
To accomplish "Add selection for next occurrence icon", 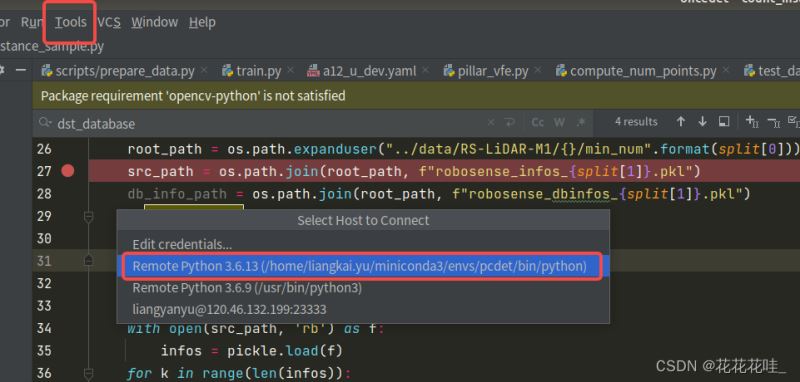I will point(752,122).
